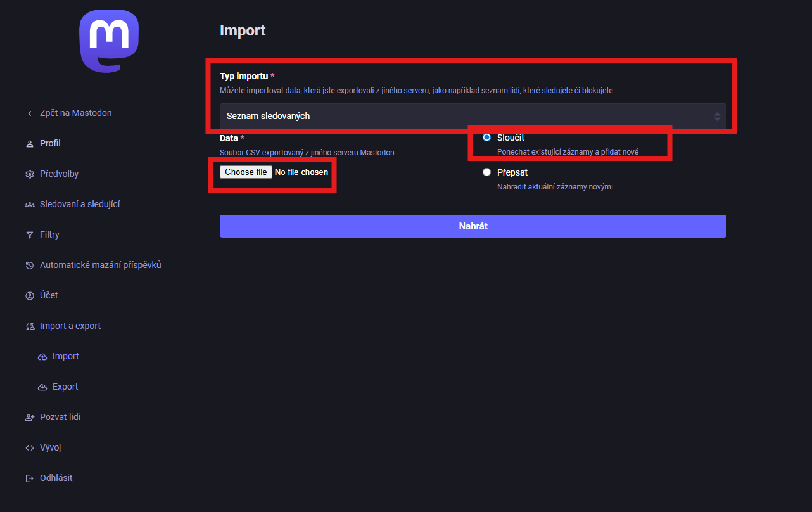812x512 pixels.
Task: Click the Profil person icon
Action: point(29,144)
